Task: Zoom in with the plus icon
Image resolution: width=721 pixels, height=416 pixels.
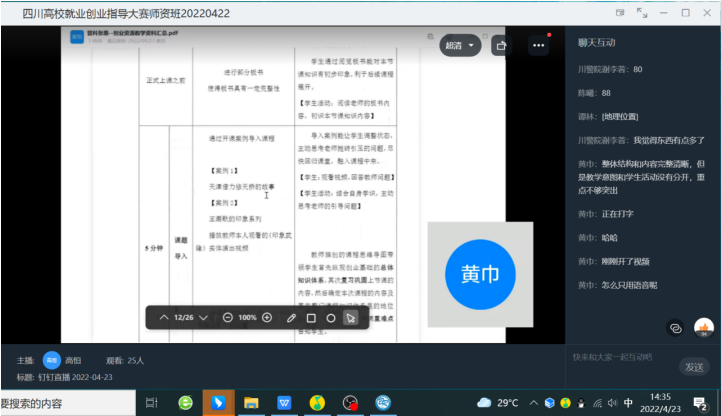Action: coord(267,318)
